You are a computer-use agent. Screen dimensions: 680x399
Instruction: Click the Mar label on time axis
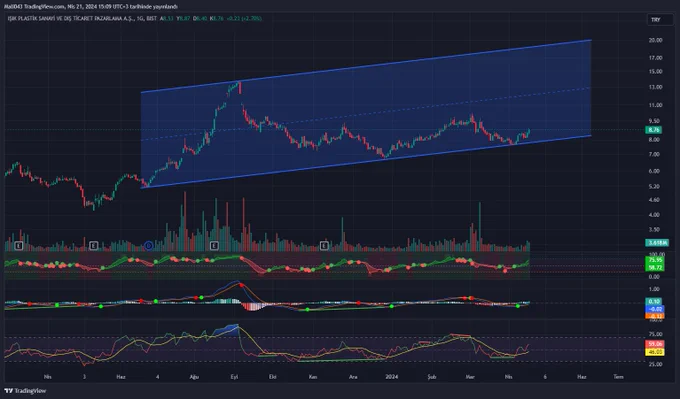click(470, 376)
